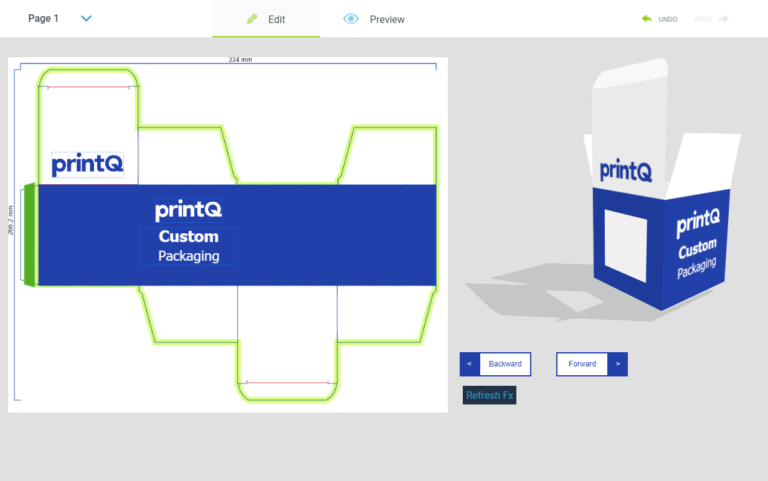Viewport: 768px width, 481px height.
Task: Click the green glue tab on dieline
Action: 29,235
